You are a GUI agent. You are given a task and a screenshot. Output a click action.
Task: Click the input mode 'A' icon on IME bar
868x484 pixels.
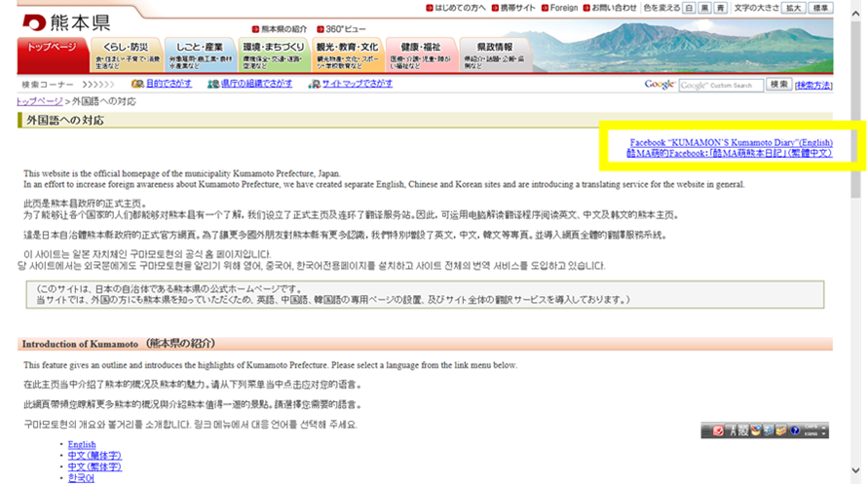pyautogui.click(x=732, y=430)
